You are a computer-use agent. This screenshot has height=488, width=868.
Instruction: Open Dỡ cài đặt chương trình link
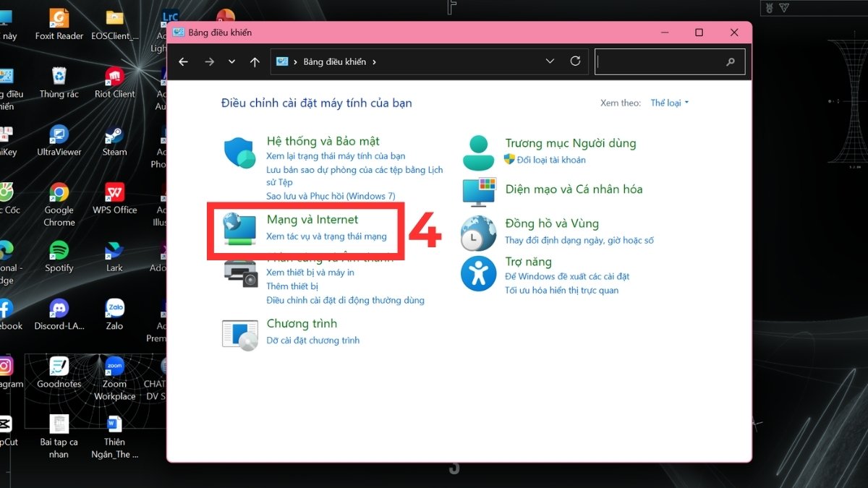pos(312,341)
